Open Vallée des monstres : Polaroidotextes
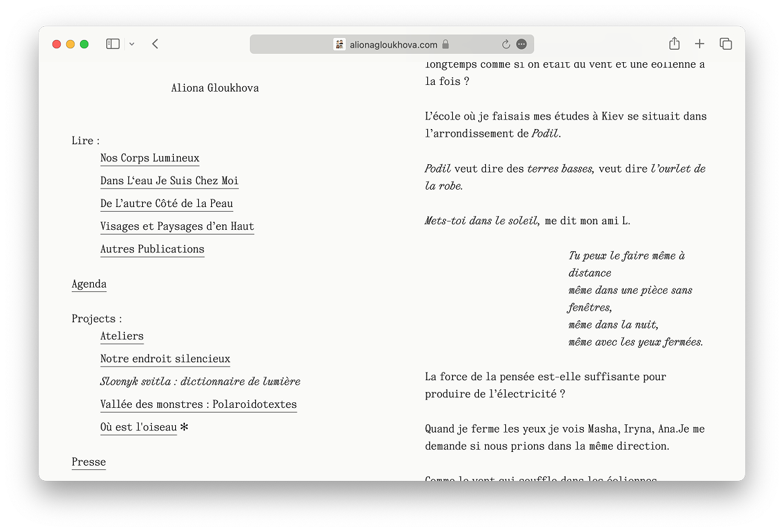Image resolution: width=784 pixels, height=532 pixels. tap(198, 404)
